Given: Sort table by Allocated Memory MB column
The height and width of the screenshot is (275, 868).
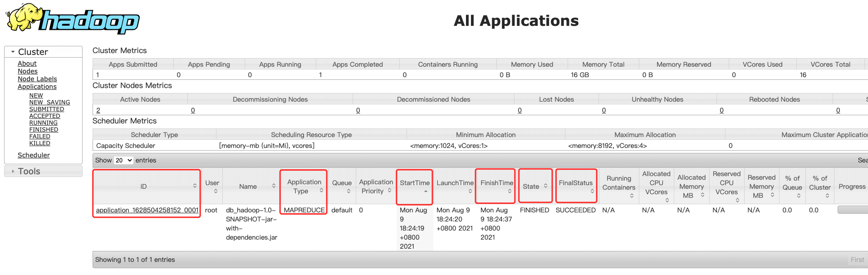Looking at the screenshot, I should 691,187.
